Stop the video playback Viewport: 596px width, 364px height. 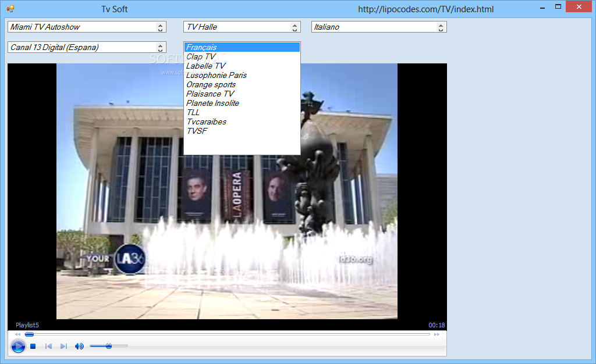[33, 346]
